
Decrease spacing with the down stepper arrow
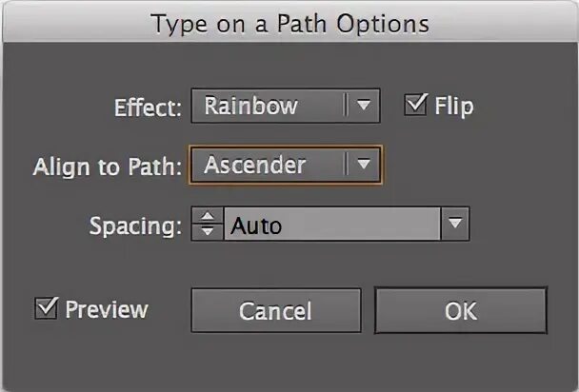point(207,231)
